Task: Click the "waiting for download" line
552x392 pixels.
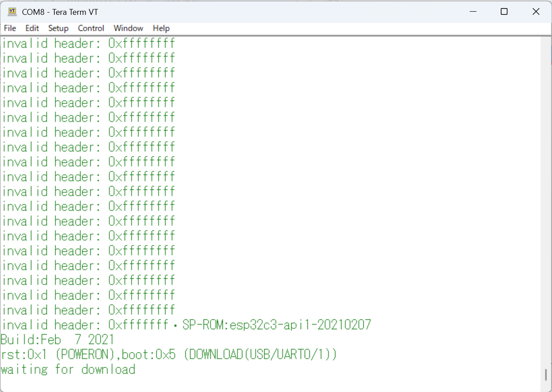Action: pos(68,370)
